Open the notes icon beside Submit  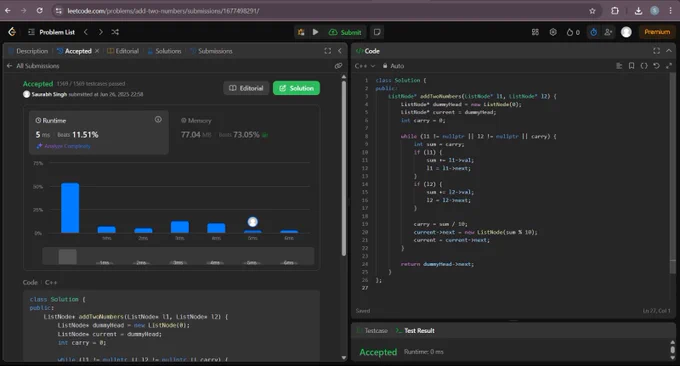377,32
